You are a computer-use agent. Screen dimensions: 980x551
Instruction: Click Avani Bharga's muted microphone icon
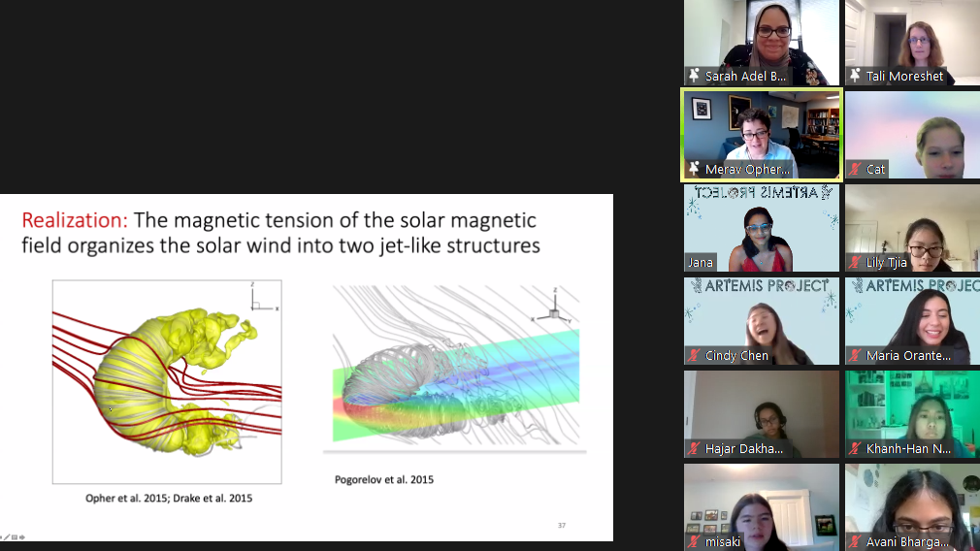855,541
